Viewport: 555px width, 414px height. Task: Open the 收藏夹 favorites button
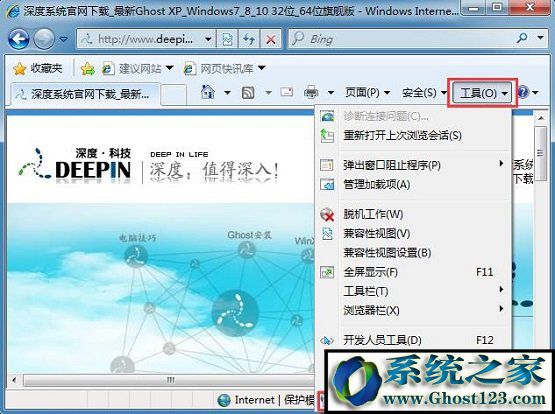[x=38, y=68]
